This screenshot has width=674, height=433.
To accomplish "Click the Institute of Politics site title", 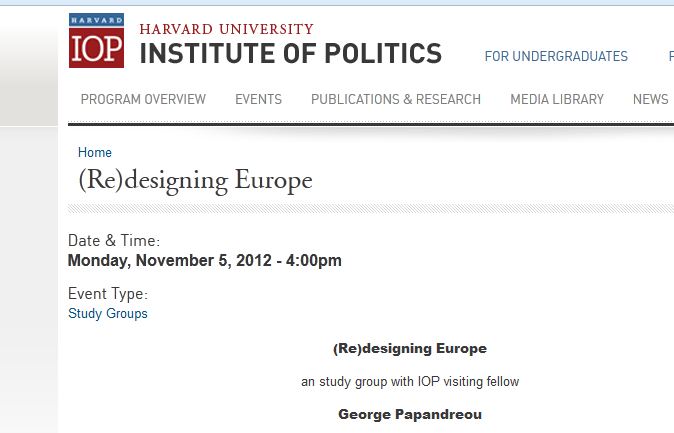I will coord(290,53).
